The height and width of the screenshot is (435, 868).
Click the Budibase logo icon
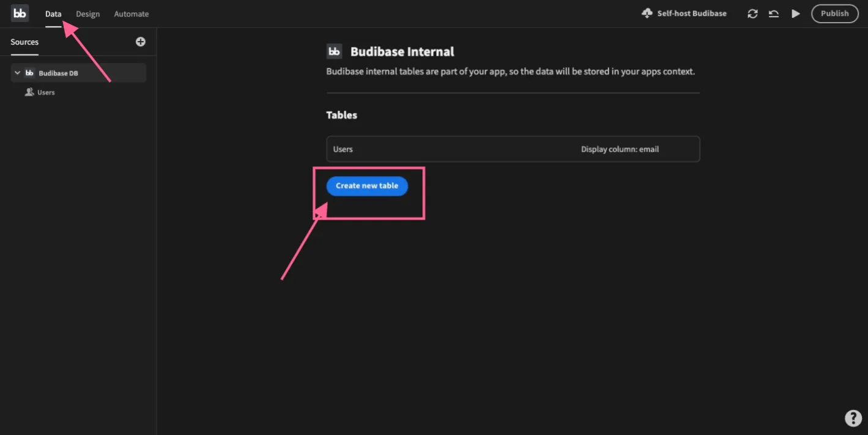(x=20, y=13)
